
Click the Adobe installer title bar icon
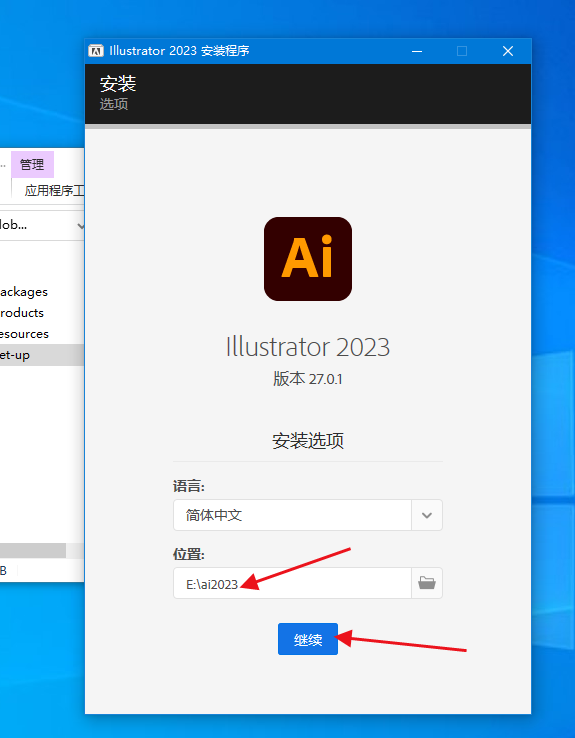(x=96, y=50)
